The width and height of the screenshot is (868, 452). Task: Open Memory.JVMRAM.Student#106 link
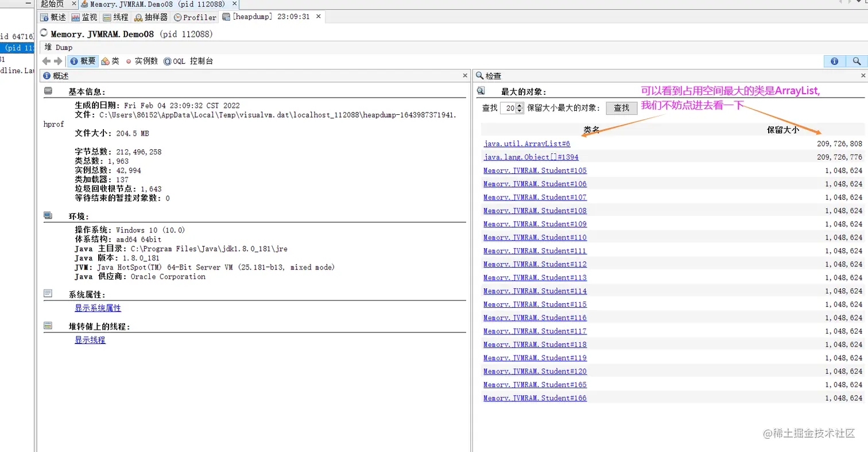[x=535, y=184]
